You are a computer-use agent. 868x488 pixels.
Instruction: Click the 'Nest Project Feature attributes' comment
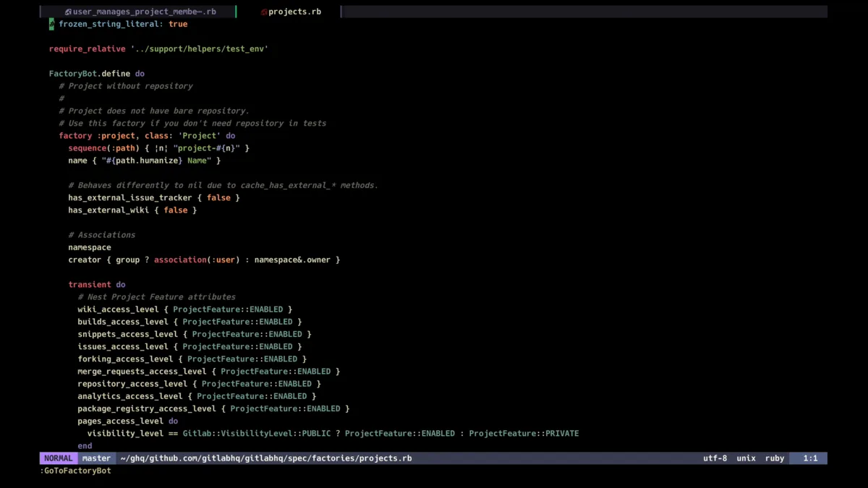tap(157, 297)
